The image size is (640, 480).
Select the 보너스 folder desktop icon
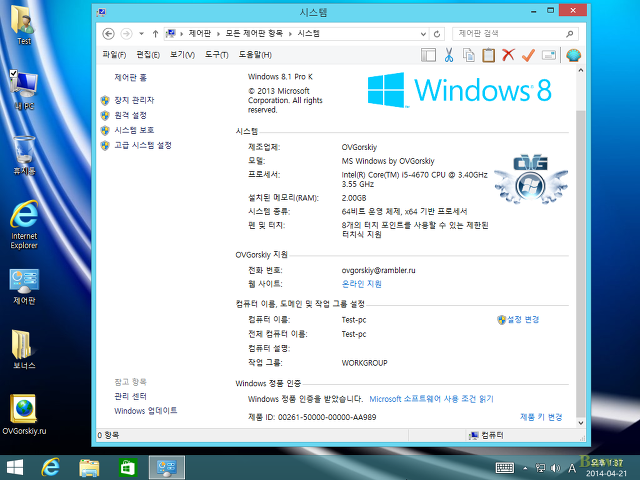pos(24,349)
